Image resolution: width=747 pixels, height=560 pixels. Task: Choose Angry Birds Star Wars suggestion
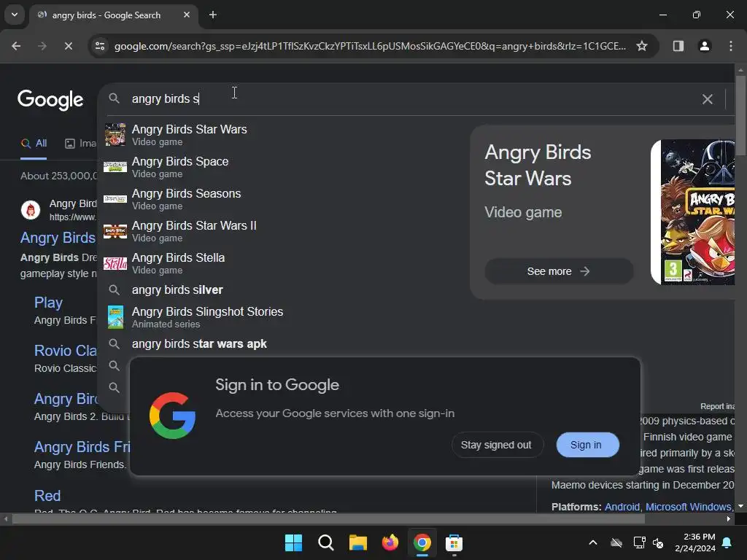point(281,135)
